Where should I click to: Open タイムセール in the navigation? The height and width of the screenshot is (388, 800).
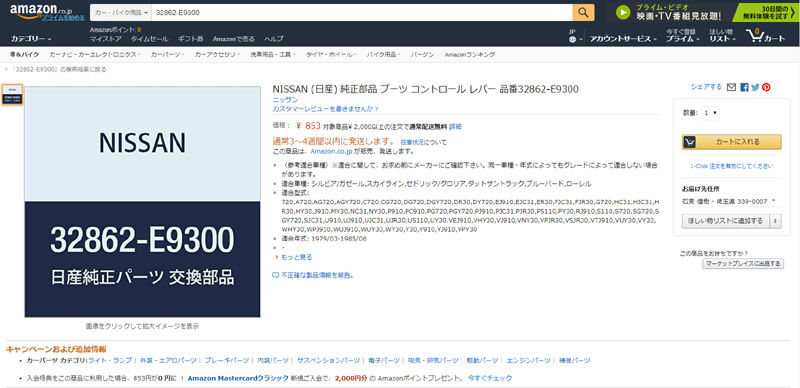(149, 39)
